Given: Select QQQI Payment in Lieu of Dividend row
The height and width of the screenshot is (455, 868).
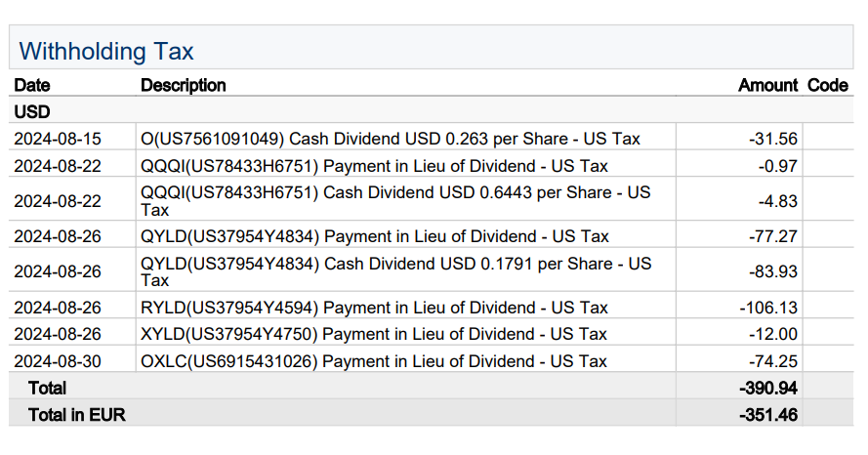Looking at the screenshot, I should [374, 166].
